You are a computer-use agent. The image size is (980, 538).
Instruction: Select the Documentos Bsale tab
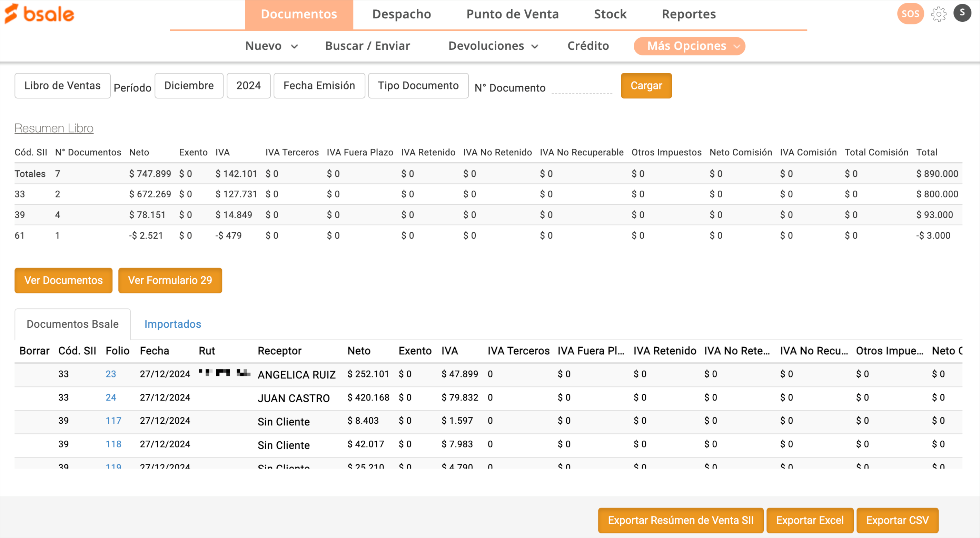pos(72,324)
